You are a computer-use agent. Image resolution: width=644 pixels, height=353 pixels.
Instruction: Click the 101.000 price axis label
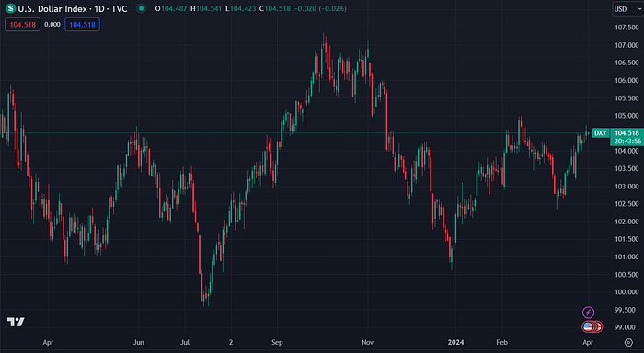(627, 257)
